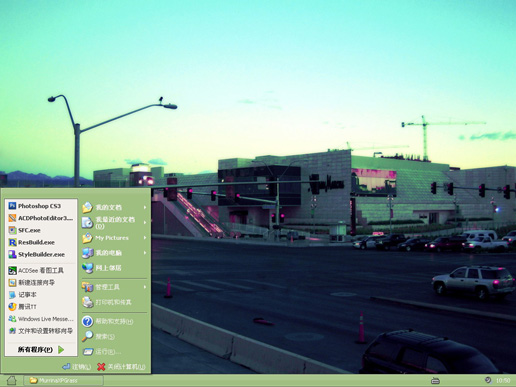Start the 新建连接向导 connection wizard
516x387 pixels.
tap(41, 283)
